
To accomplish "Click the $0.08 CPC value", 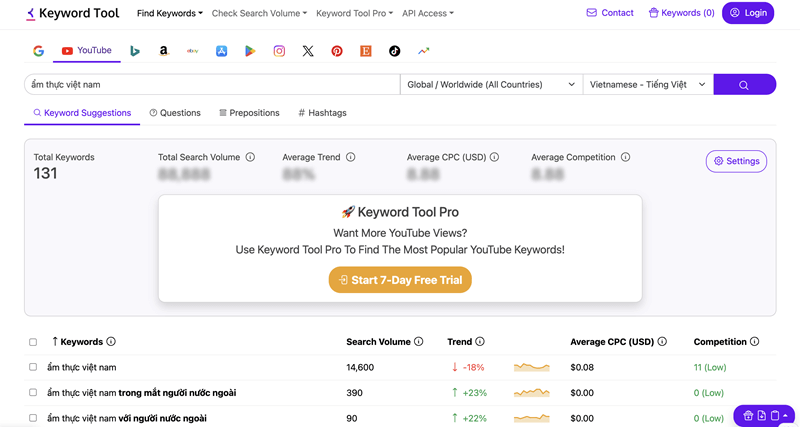I will click(582, 367).
